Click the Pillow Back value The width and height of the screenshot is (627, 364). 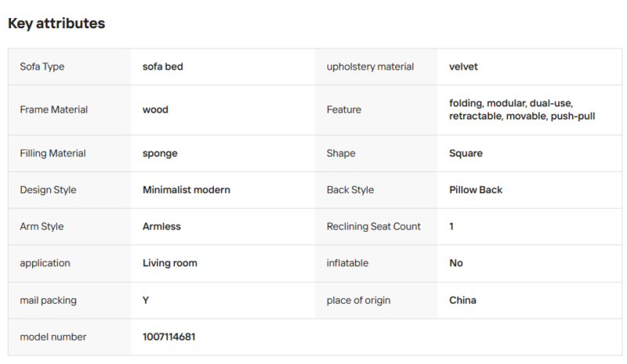click(476, 190)
